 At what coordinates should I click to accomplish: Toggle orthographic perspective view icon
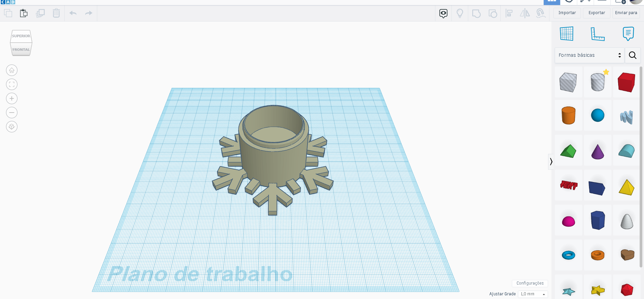[12, 127]
